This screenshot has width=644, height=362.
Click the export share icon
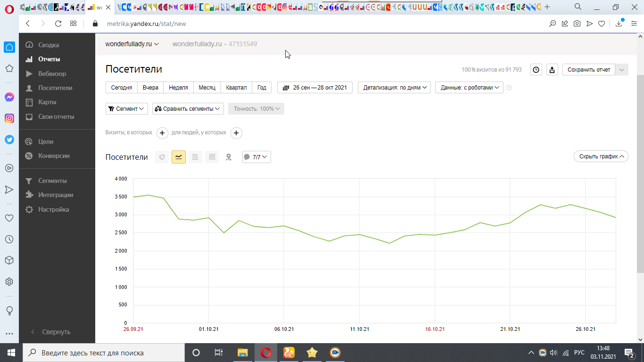[552, 70]
